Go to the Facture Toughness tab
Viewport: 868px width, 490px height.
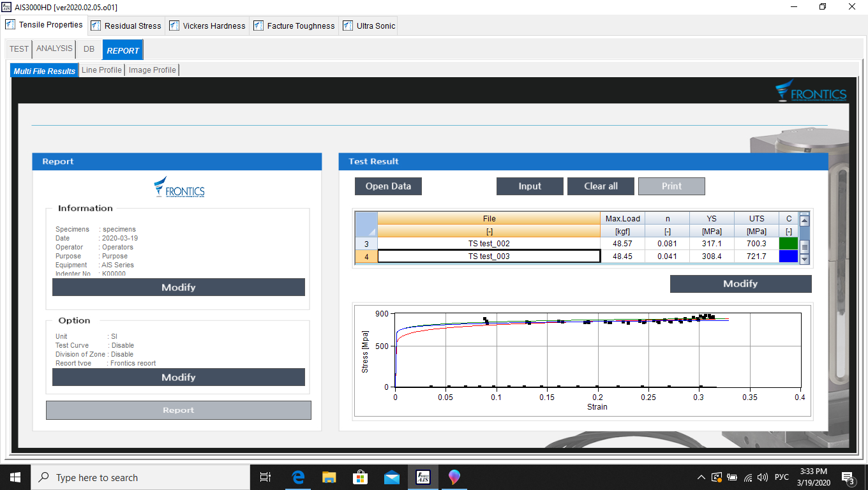tap(294, 26)
